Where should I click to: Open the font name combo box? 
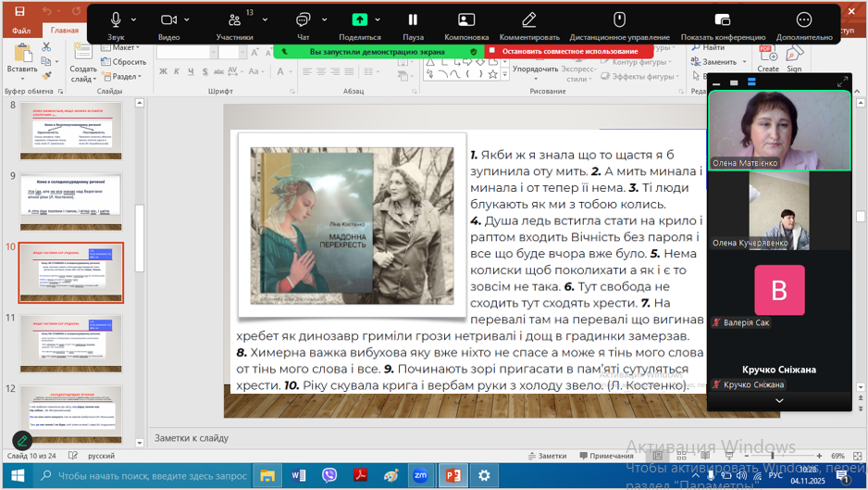pos(187,52)
